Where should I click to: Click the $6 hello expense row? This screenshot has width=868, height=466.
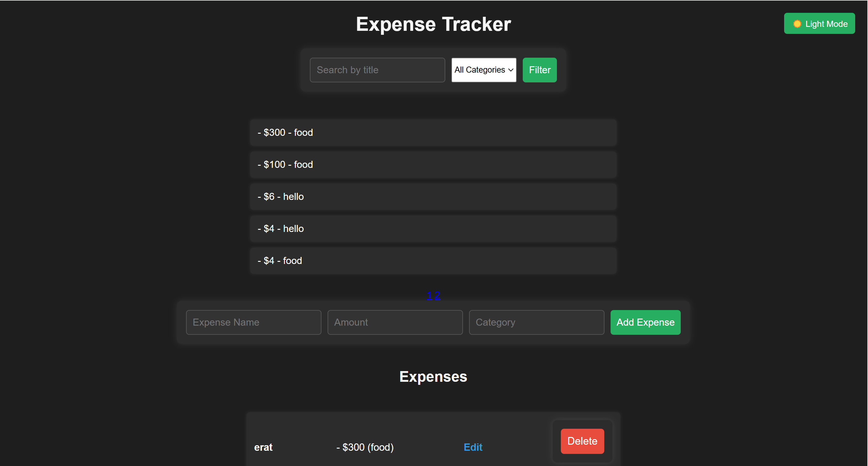433,196
